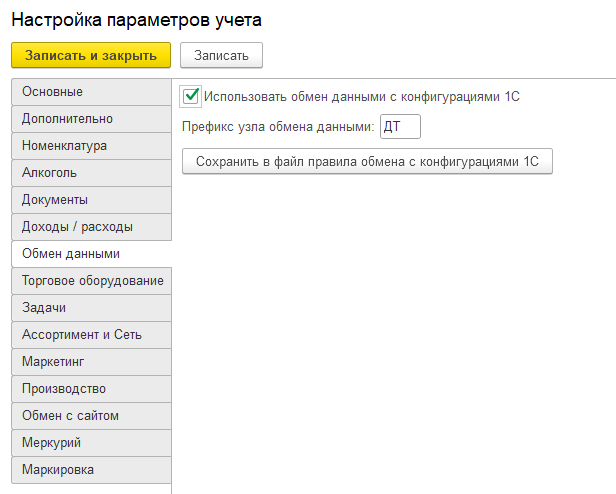Click 'Сохранить в файл правила обмена' button
The width and height of the screenshot is (616, 494).
coord(367,161)
